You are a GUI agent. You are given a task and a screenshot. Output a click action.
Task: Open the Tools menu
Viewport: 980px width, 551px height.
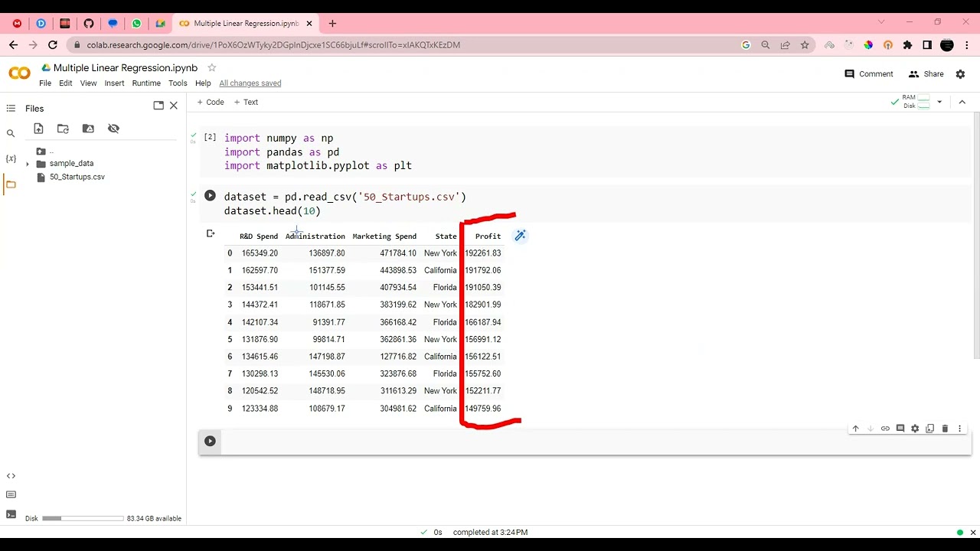tap(178, 83)
